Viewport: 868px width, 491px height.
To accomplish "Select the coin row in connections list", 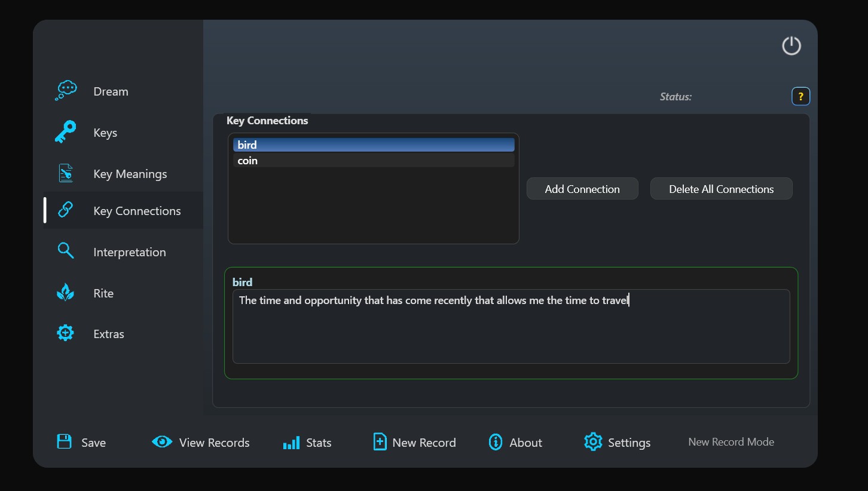I will click(374, 161).
